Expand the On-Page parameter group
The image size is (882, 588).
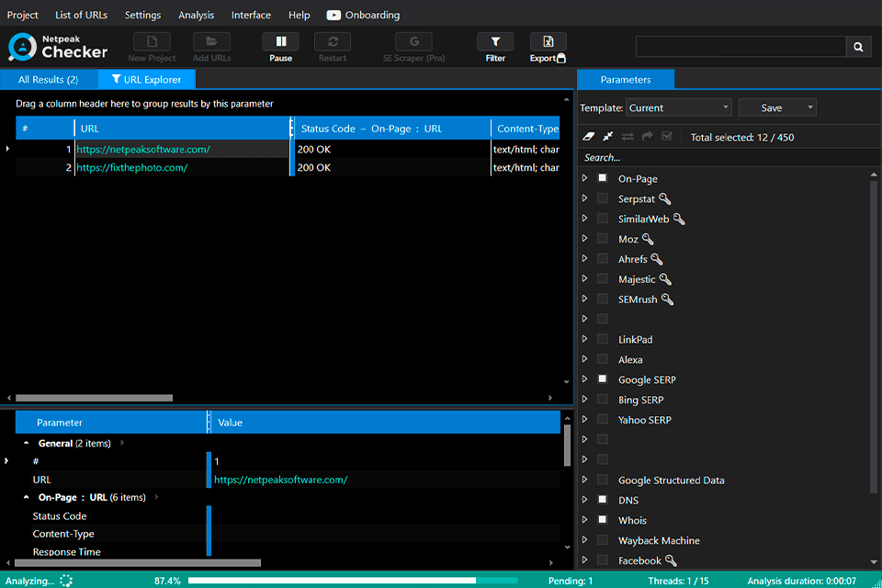(x=585, y=178)
